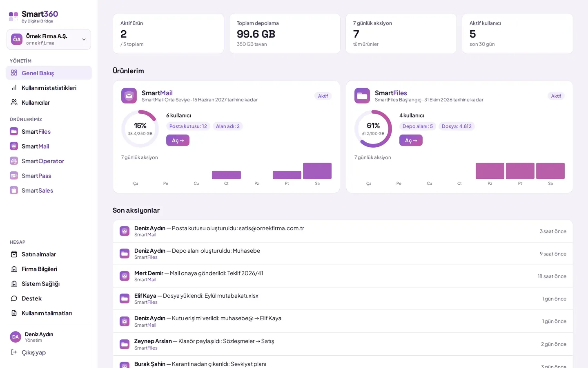Viewport: 588px width, 368px height.
Task: Open the Kullanıcılar section
Action: click(x=49, y=102)
